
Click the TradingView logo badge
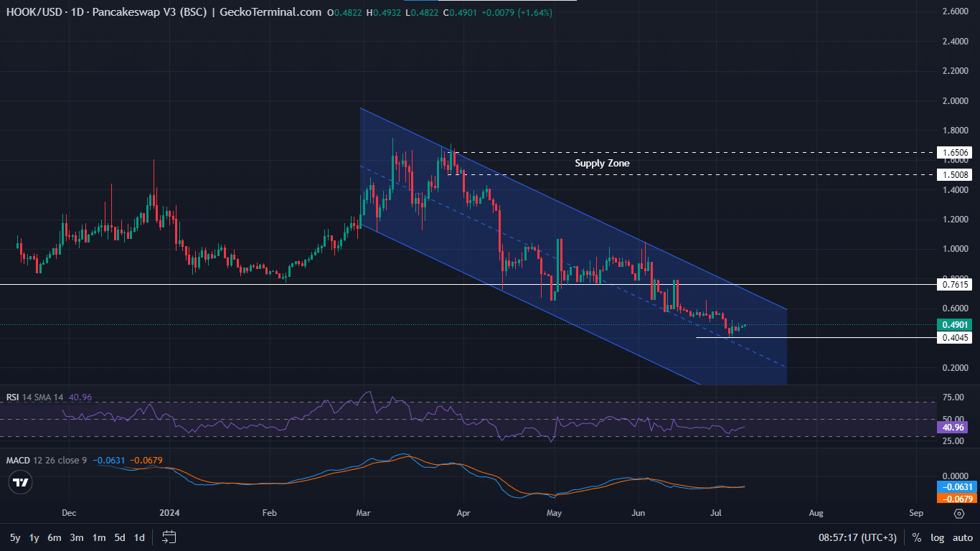click(x=22, y=483)
